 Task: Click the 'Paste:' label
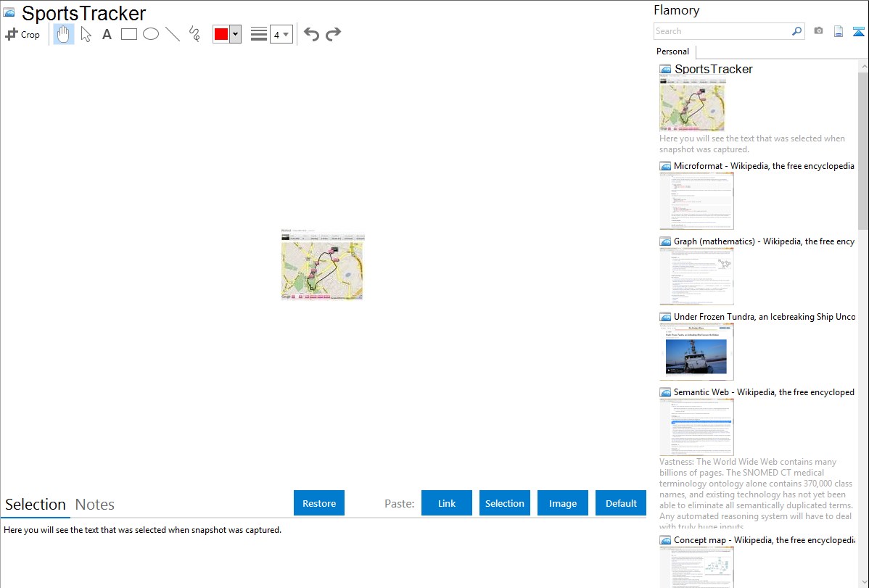(399, 503)
